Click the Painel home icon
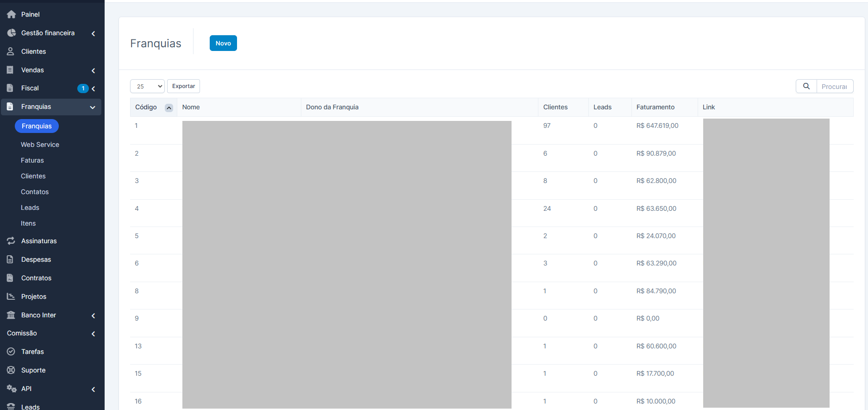 11,14
